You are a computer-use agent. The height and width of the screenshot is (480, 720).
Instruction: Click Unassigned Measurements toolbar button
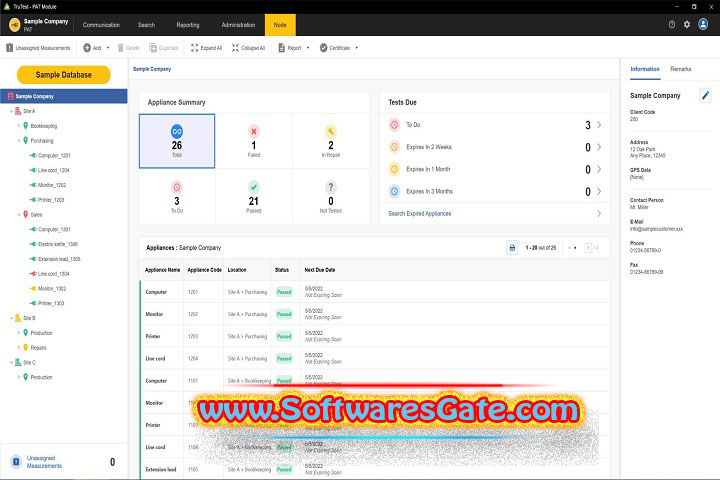point(38,48)
